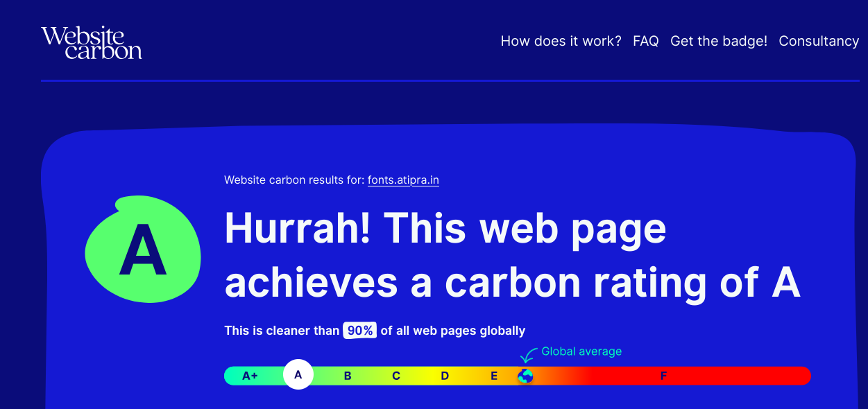The width and height of the screenshot is (868, 409).
Task: Click the curved arrow beside Global average
Action: pyautogui.click(x=529, y=355)
